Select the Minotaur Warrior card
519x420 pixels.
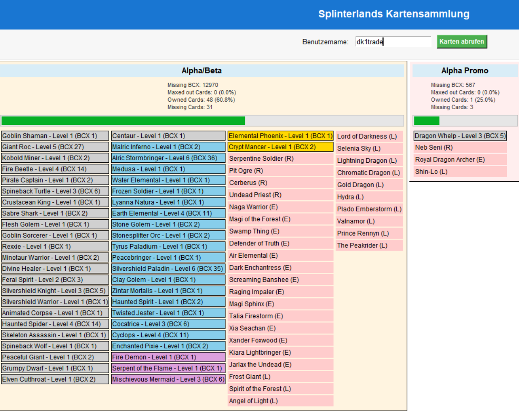click(x=55, y=258)
